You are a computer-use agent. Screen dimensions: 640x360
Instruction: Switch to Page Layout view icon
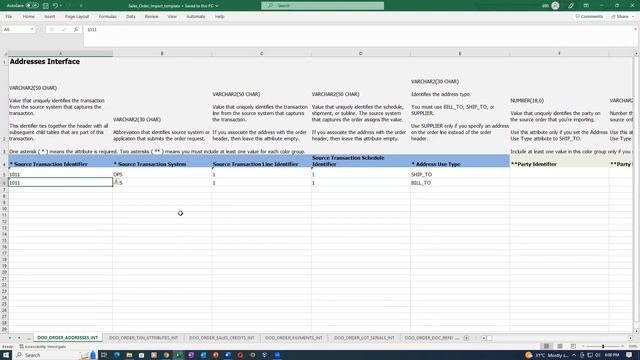(x=560, y=346)
